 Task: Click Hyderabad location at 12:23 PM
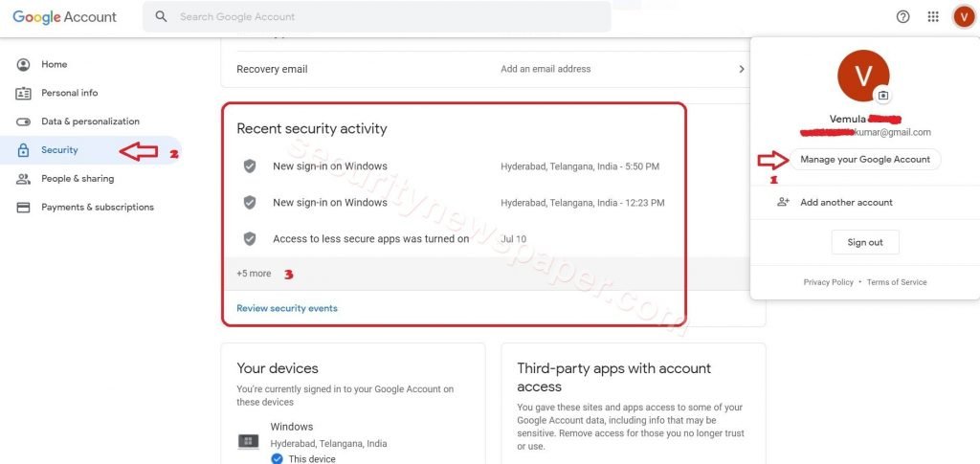[583, 203]
